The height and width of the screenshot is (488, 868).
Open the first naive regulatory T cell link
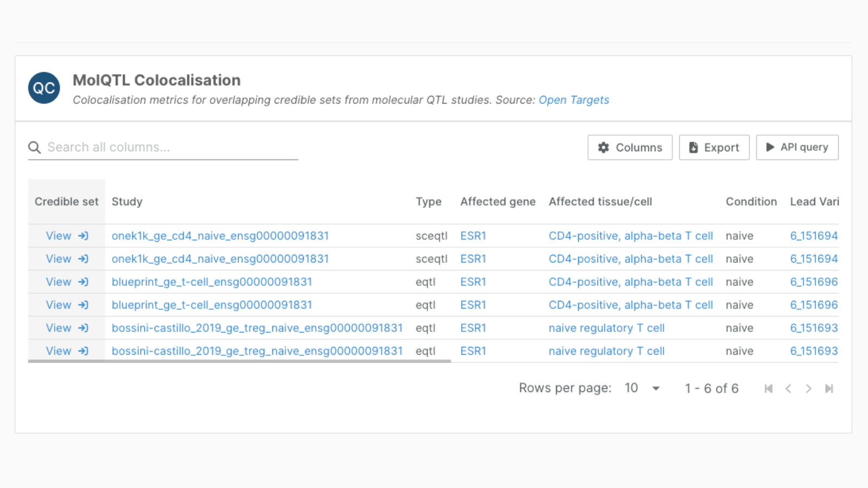click(x=607, y=328)
